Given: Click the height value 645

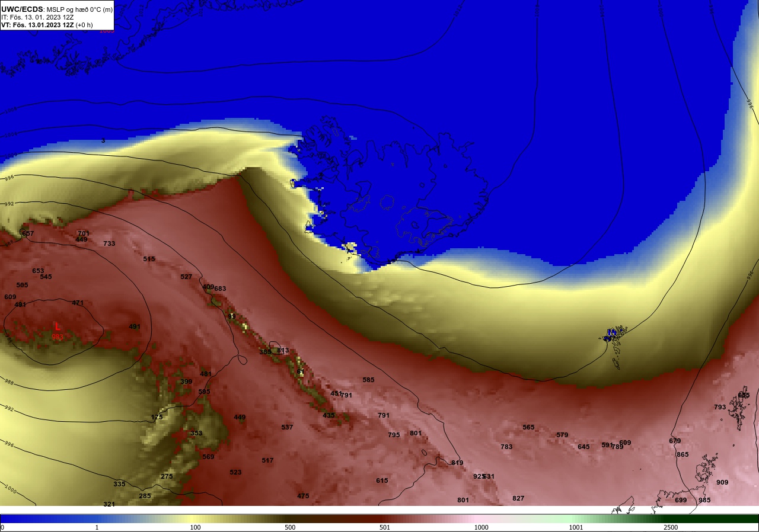Looking at the screenshot, I should [583, 447].
